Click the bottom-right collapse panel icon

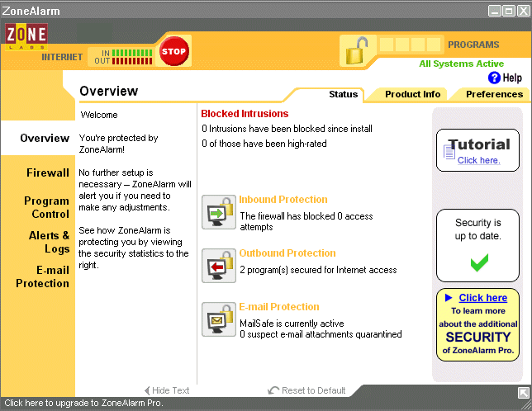524,393
